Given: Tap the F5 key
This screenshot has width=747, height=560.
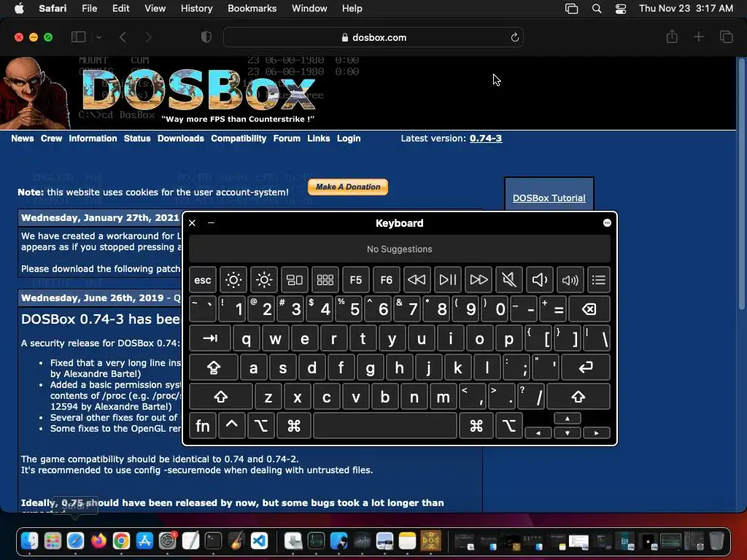Looking at the screenshot, I should [x=356, y=280].
